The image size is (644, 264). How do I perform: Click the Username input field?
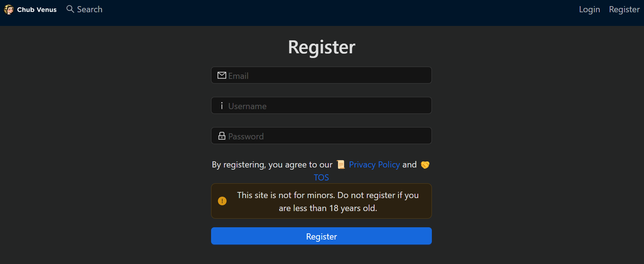click(x=321, y=106)
